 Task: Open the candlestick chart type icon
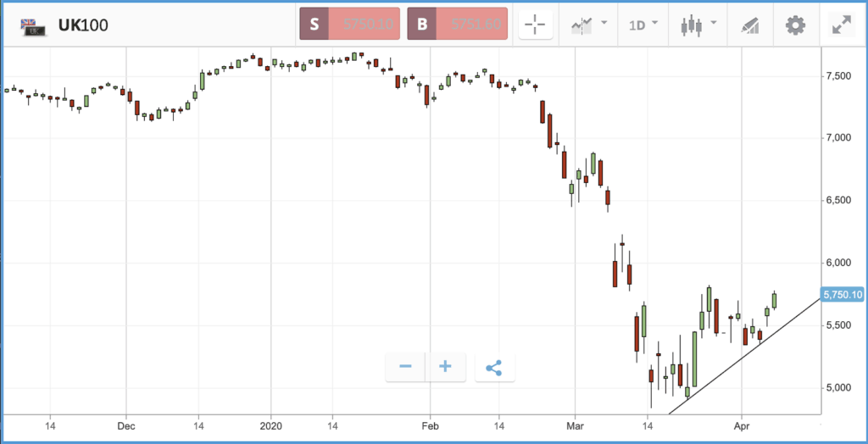pyautogui.click(x=692, y=25)
